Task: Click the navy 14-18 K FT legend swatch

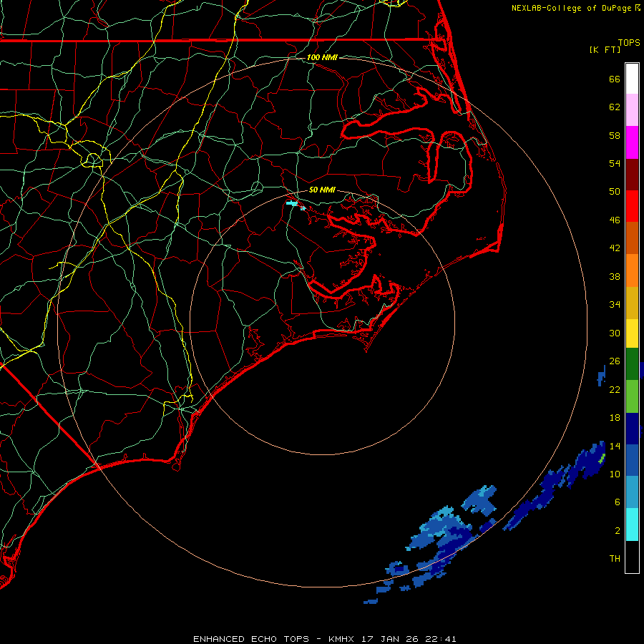Action: 632,429
